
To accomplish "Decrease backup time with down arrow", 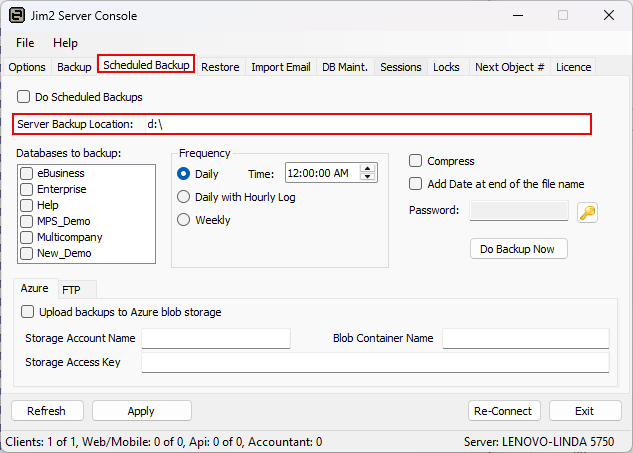I will 367,177.
